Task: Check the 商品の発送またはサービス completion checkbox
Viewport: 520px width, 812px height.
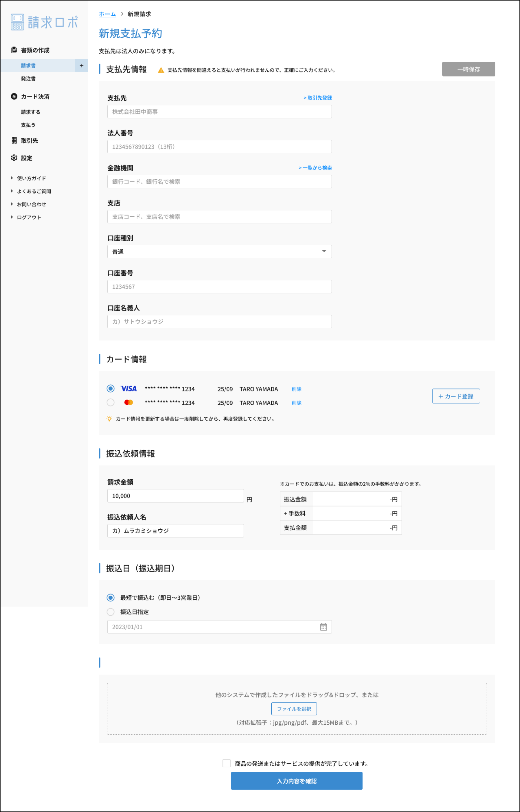Action: coord(226,763)
